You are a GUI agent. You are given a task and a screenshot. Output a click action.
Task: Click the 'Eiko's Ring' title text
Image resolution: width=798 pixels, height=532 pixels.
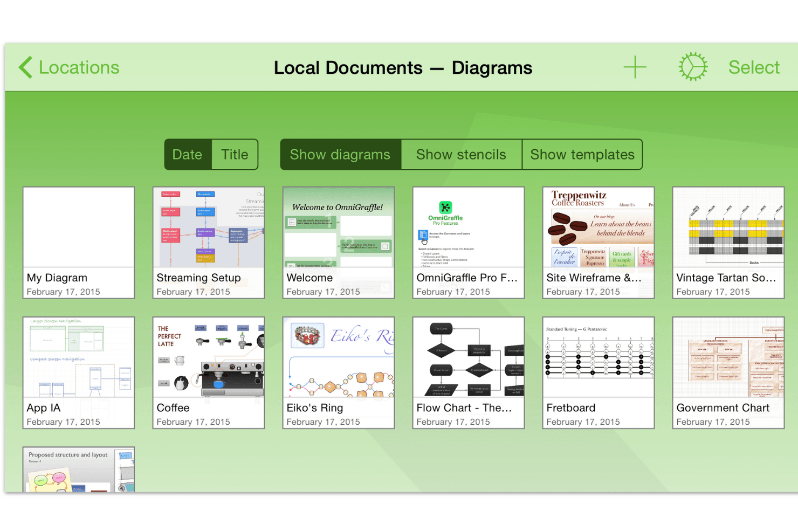[315, 408]
